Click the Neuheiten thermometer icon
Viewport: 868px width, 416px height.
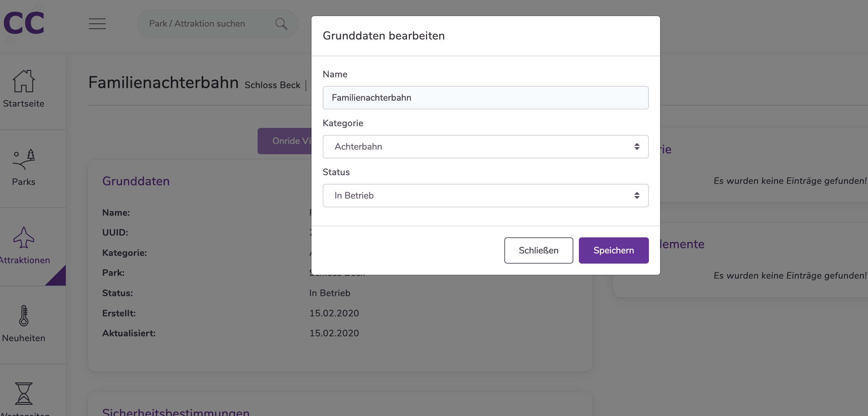coord(24,316)
